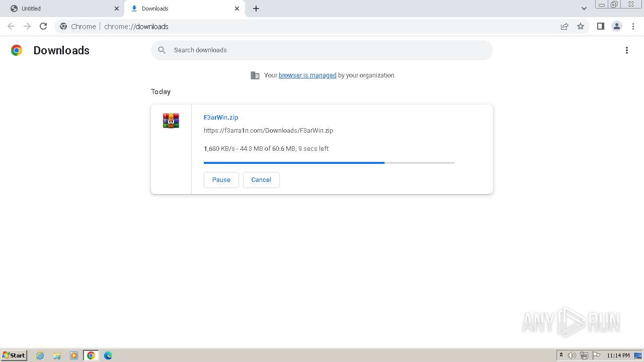
Task: Launch Internet Explorer from the taskbar
Action: pos(40,355)
